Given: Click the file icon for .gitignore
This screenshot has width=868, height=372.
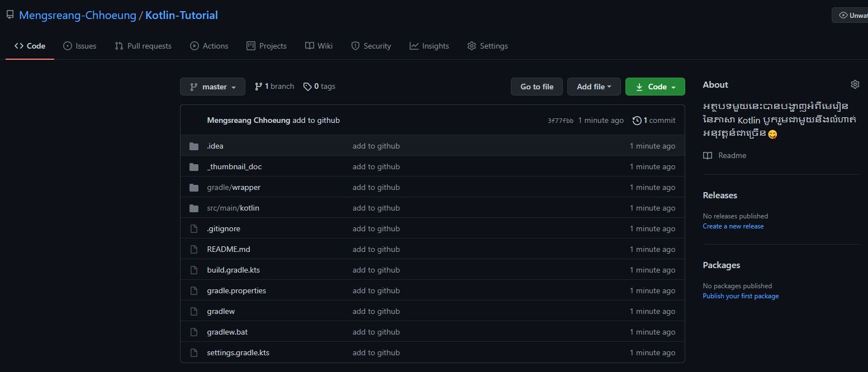Looking at the screenshot, I should pyautogui.click(x=194, y=228).
